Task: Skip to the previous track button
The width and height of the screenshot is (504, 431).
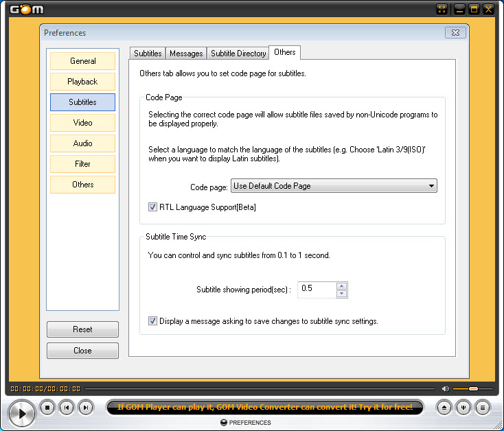Action: (67, 408)
